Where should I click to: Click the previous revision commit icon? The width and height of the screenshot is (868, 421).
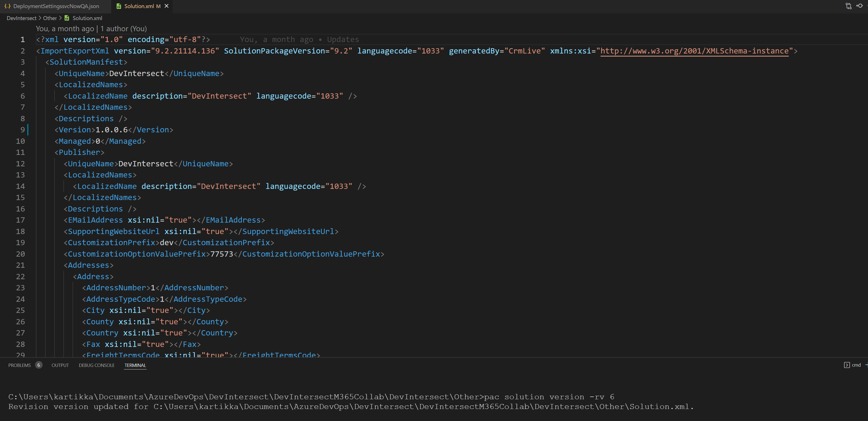860,6
